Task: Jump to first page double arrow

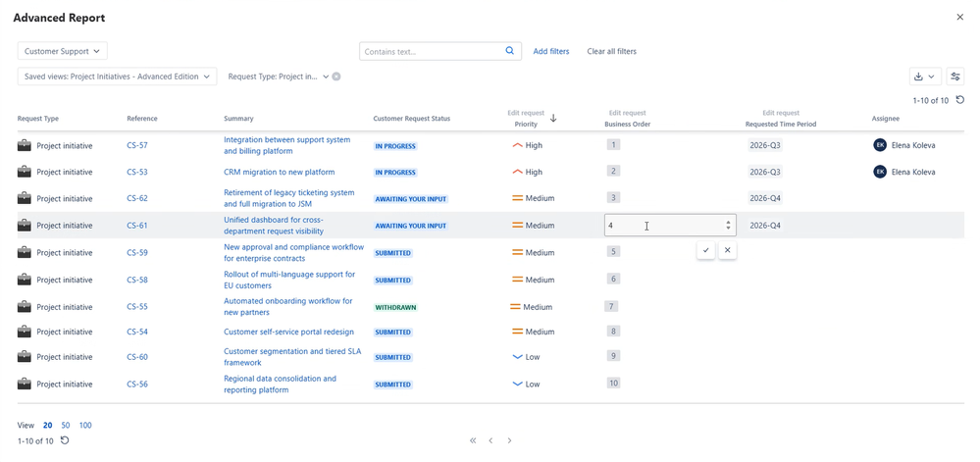Action: coord(473,440)
